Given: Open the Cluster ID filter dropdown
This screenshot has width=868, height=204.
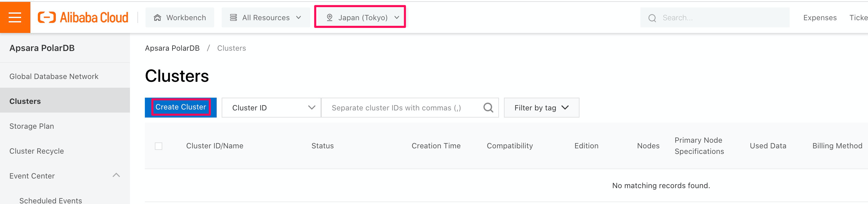Looking at the screenshot, I should pos(271,108).
